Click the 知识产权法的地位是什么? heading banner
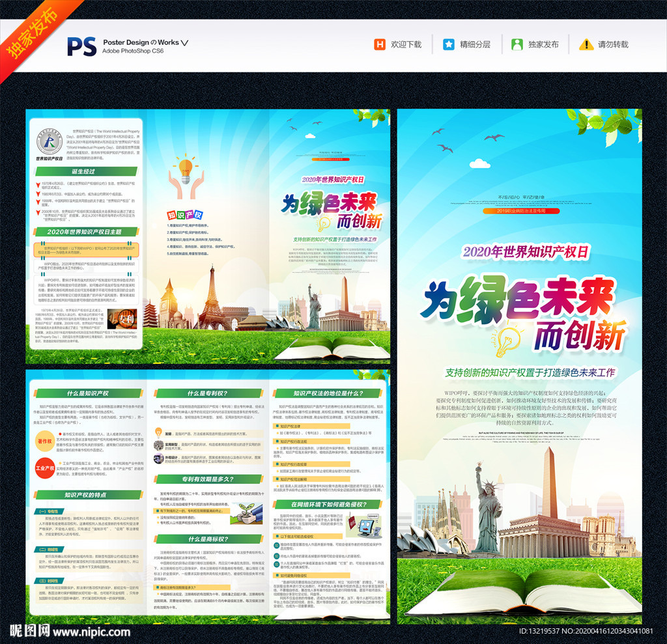 (x=329, y=393)
